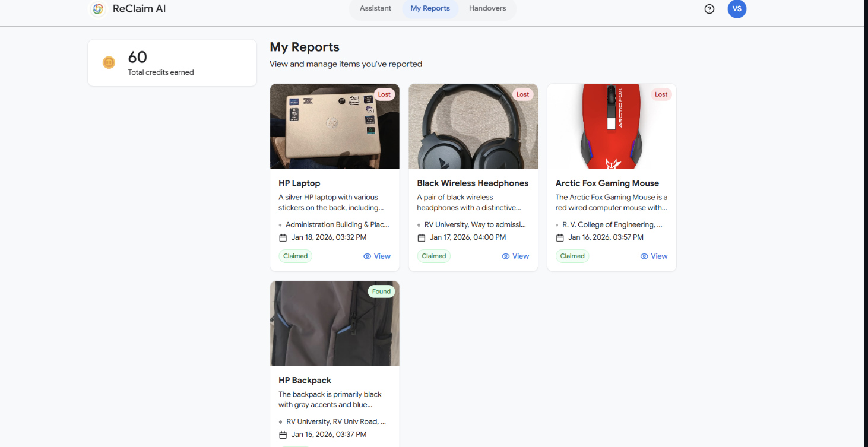
Task: Click the eye icon on Black Wireless Headphones card
Action: point(506,256)
